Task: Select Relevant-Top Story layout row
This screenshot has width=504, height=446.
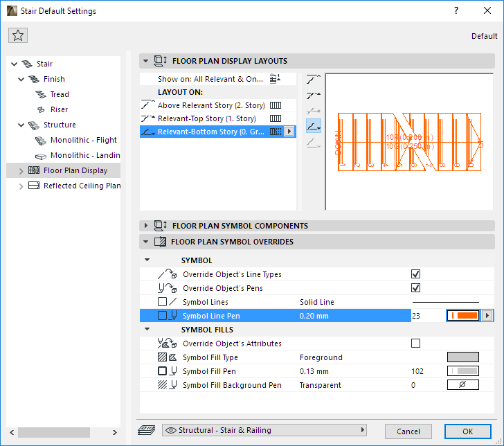Action: (x=218, y=118)
